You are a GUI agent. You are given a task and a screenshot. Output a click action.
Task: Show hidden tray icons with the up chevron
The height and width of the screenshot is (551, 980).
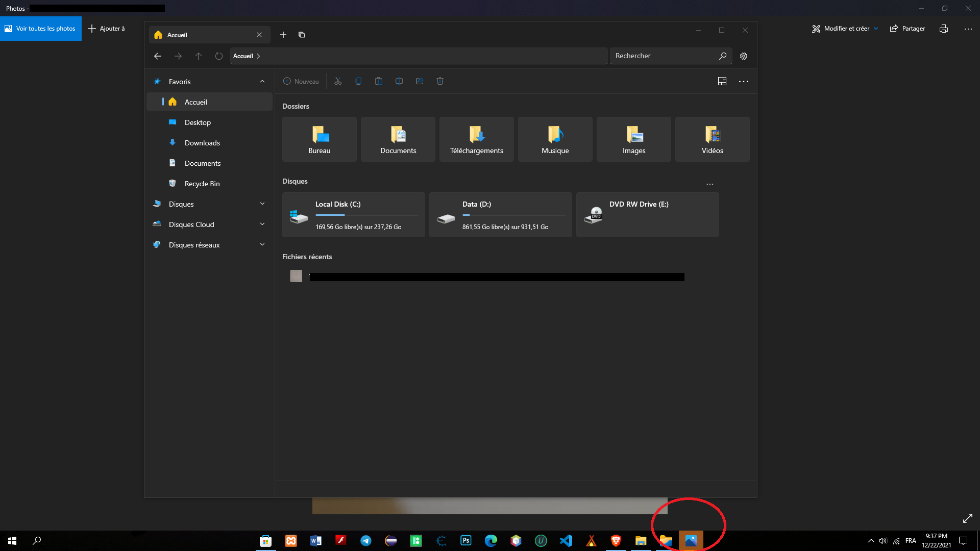[x=871, y=541]
